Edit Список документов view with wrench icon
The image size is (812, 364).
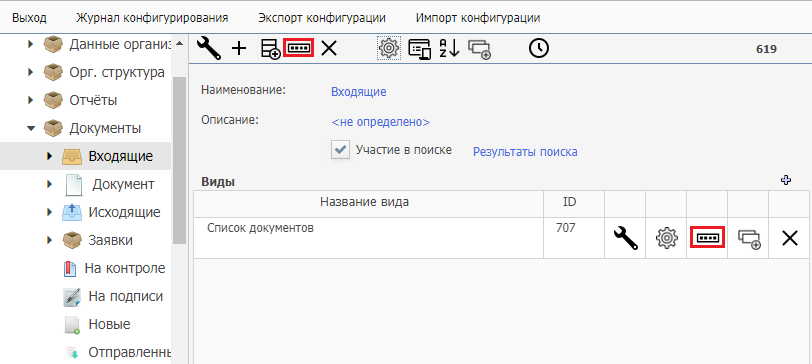pos(625,238)
